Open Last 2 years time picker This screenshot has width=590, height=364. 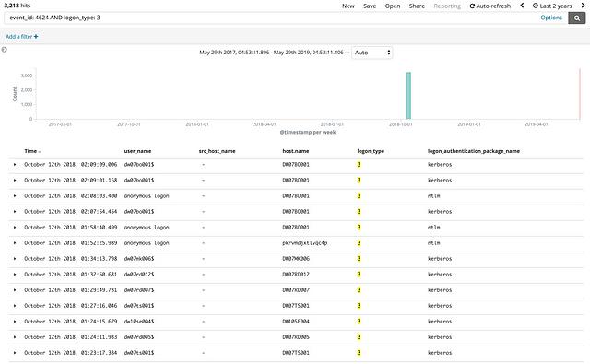(x=552, y=6)
